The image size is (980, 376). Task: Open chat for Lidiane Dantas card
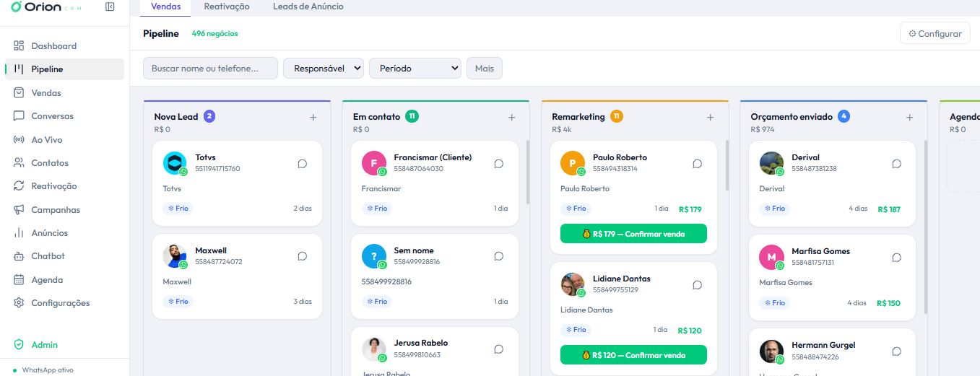click(x=698, y=285)
